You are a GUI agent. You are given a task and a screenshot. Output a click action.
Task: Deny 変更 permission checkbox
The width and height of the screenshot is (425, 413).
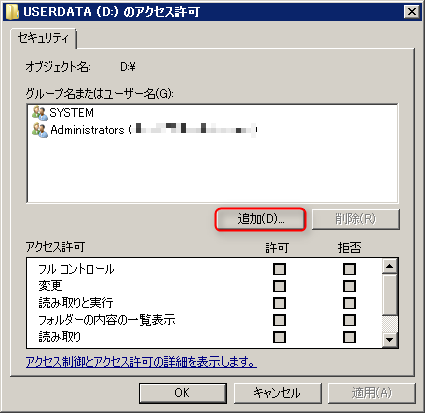click(349, 286)
